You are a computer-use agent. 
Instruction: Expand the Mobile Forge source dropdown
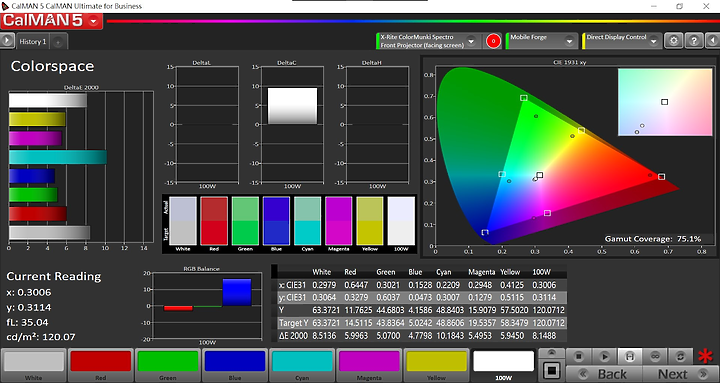point(569,42)
